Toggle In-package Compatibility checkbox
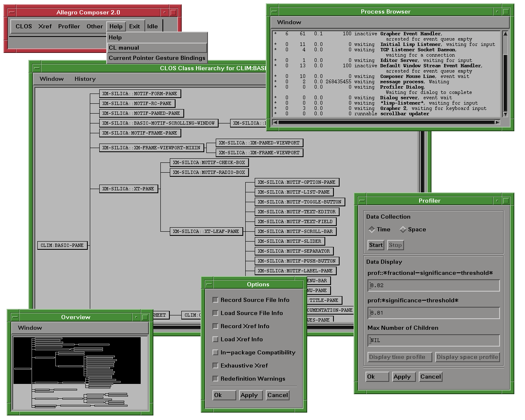Screen dimensions: 525x420 tap(254, 352)
